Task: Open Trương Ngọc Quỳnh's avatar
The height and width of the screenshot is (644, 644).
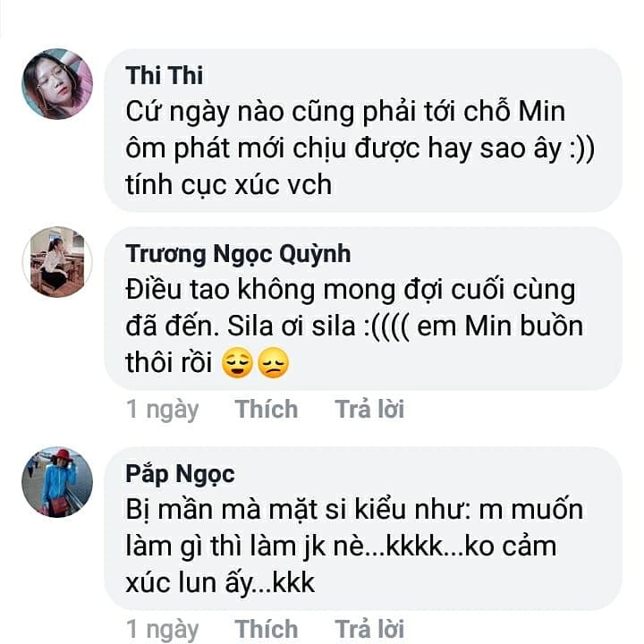Action: [x=57, y=262]
